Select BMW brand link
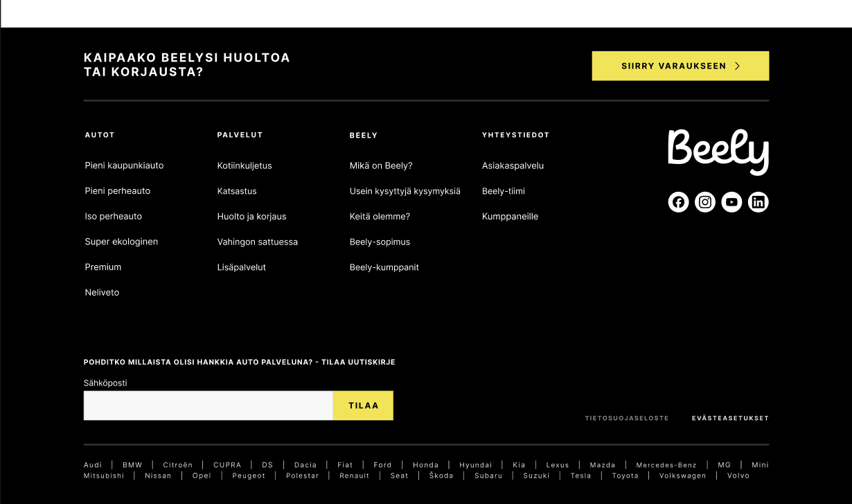 tap(132, 465)
